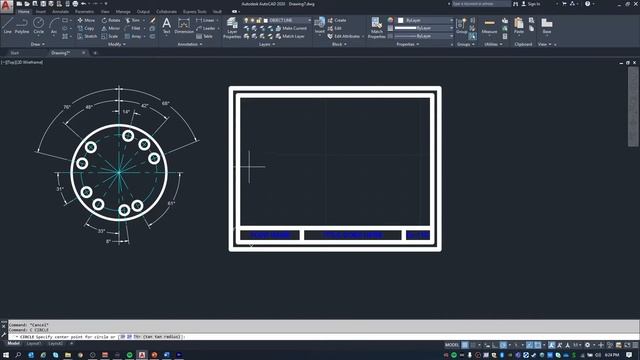The height and width of the screenshot is (360, 640).
Task: Toggle clean screen in status bar
Action: [x=627, y=345]
